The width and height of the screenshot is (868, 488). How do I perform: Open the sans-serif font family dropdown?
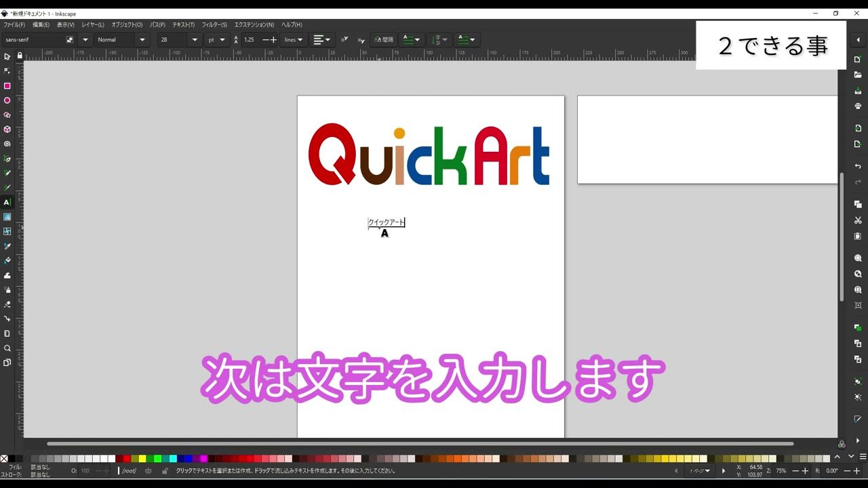coord(86,39)
